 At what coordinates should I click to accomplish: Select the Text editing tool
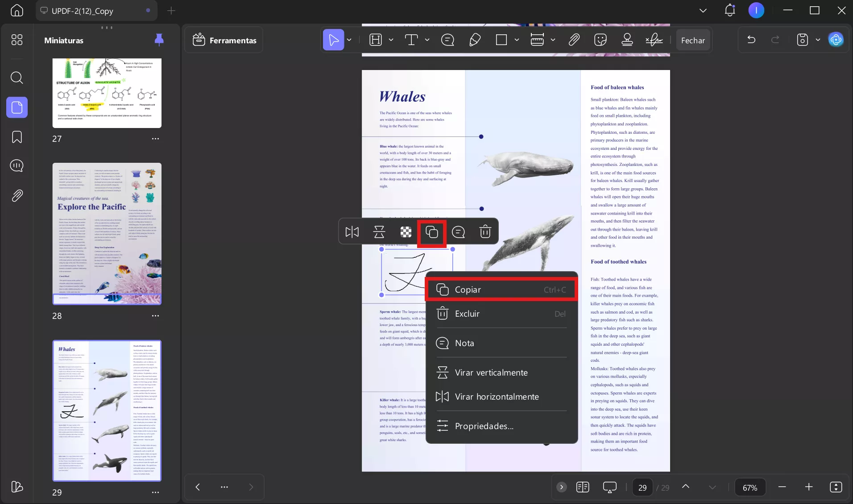point(412,40)
